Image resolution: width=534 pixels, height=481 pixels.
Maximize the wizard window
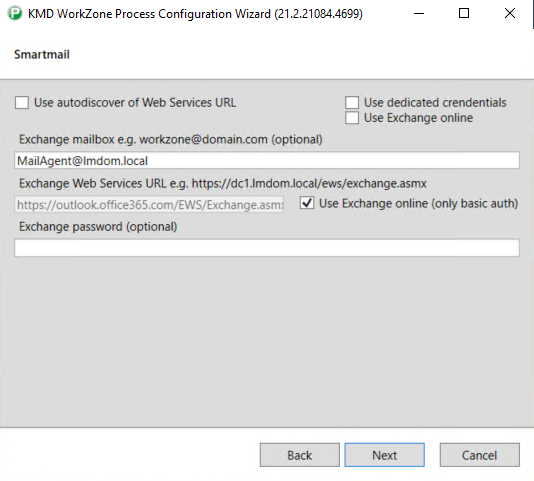click(464, 14)
